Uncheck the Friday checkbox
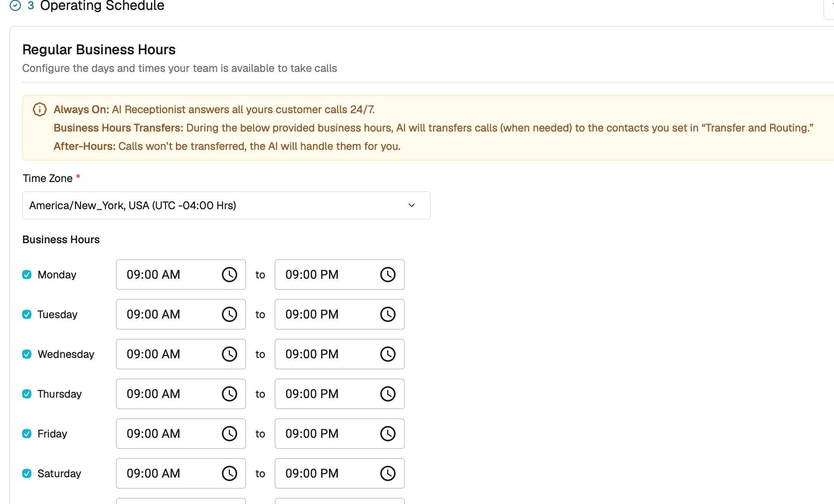834x504 pixels. pyautogui.click(x=27, y=434)
